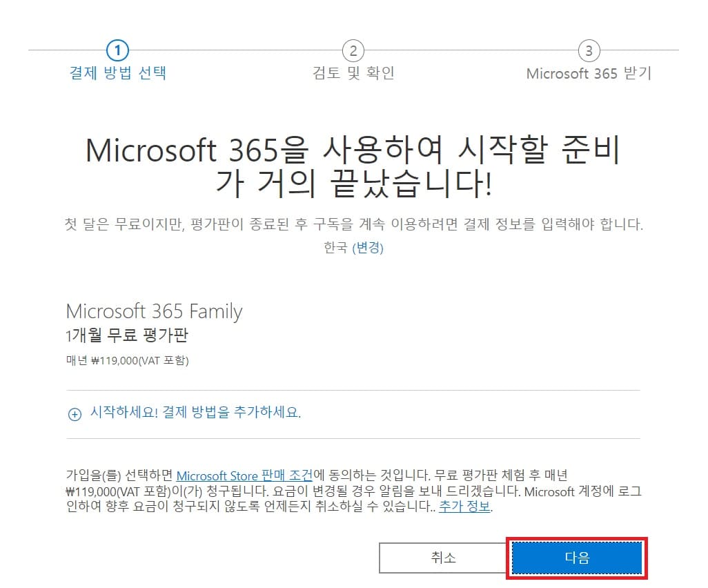Click the step 2 circle indicator
708x588 pixels.
coord(353,50)
